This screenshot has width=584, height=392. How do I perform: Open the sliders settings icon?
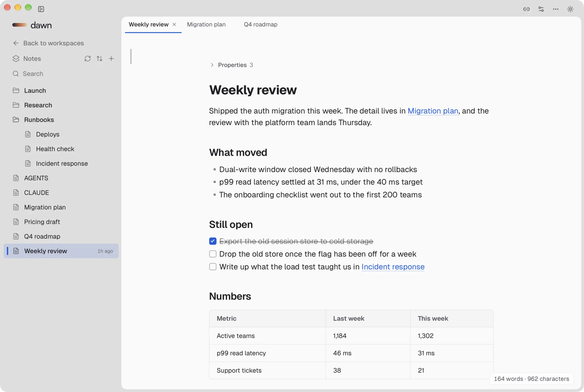(x=541, y=9)
